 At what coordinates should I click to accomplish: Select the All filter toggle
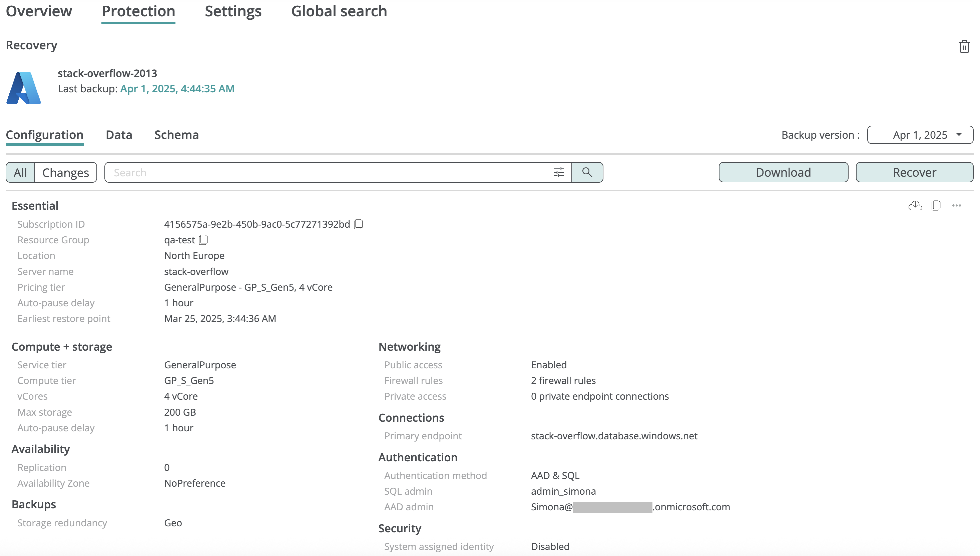[20, 173]
